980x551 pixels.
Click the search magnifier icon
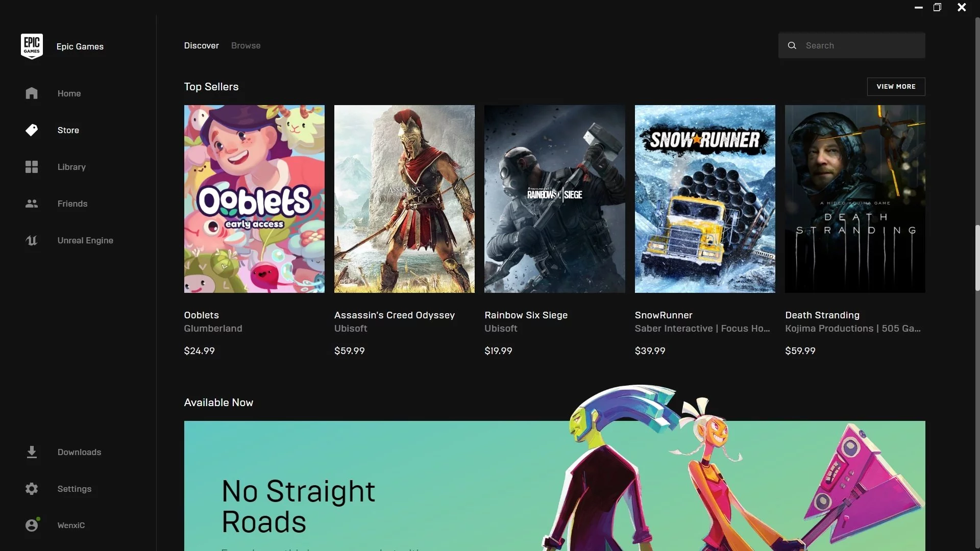[x=792, y=45]
